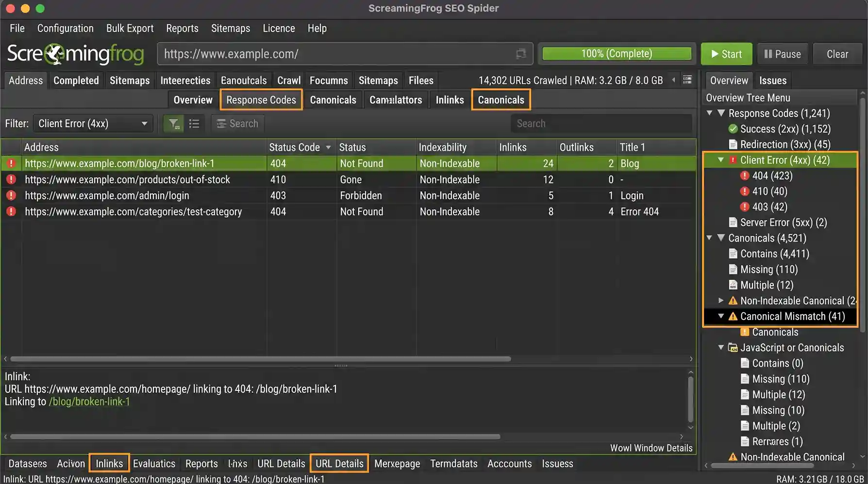Viewport: 868px width, 484px height.
Task: Click the green Success (2xx) check icon
Action: coord(733,129)
